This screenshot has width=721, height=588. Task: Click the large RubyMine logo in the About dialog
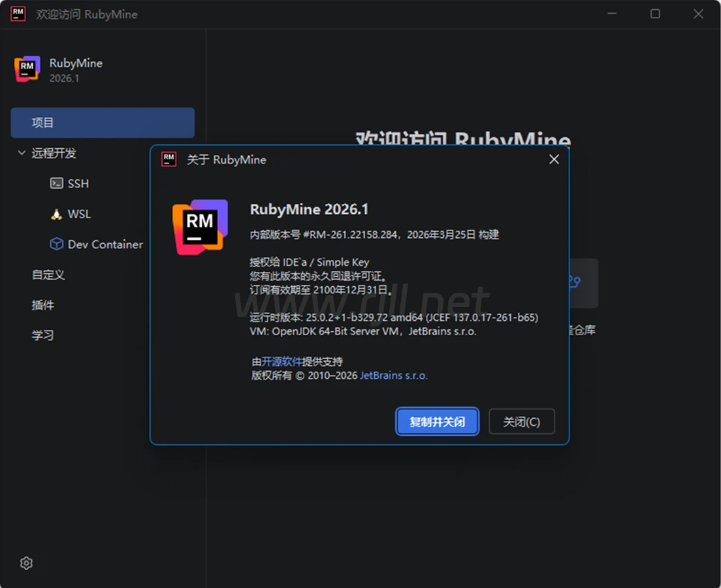[200, 227]
